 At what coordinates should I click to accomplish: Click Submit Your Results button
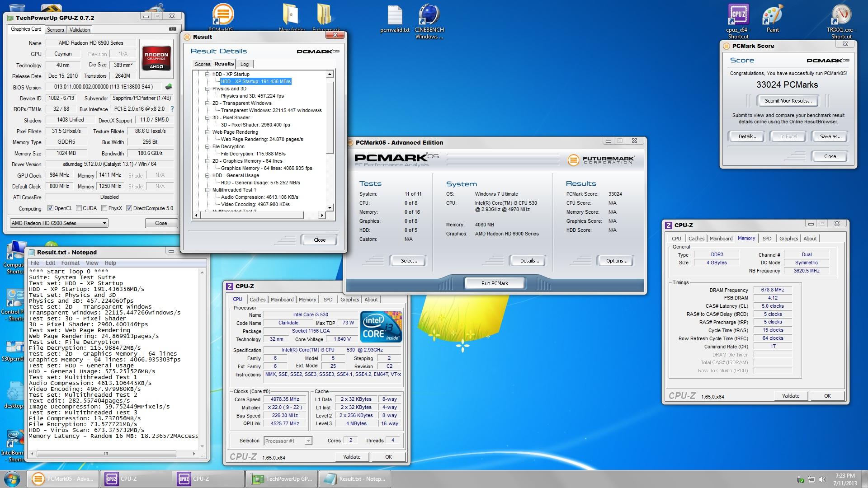click(x=788, y=101)
